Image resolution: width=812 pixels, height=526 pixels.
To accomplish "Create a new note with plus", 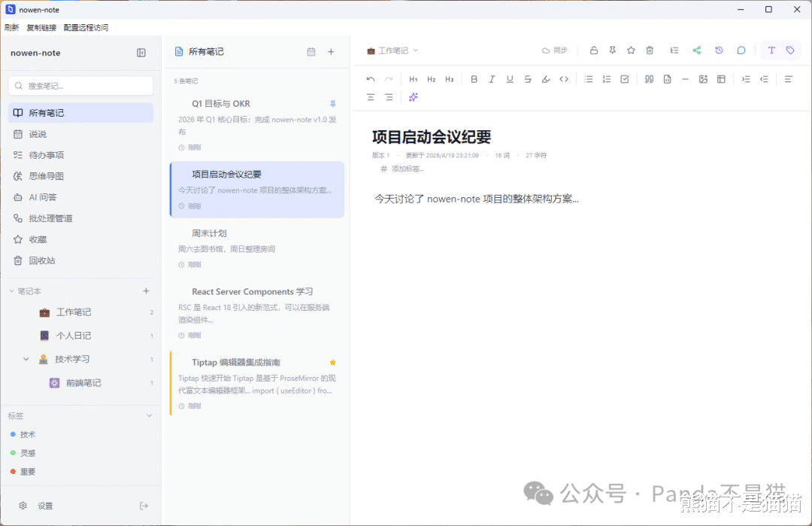I will pyautogui.click(x=331, y=52).
